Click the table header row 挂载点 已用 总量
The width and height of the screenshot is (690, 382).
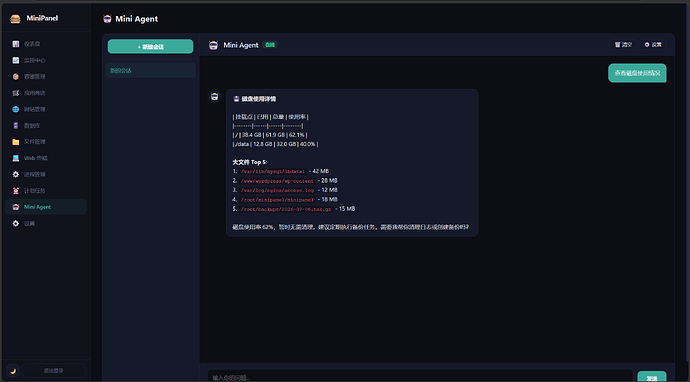point(271,117)
